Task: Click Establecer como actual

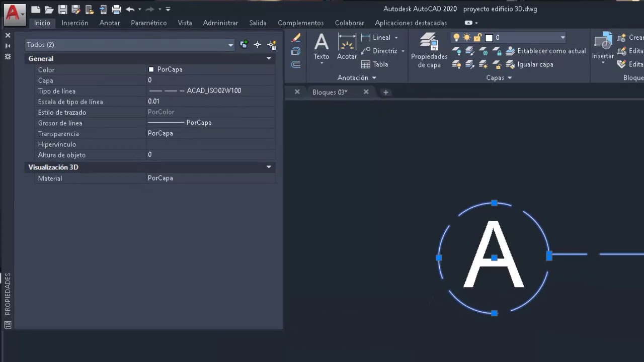Action: (x=546, y=51)
